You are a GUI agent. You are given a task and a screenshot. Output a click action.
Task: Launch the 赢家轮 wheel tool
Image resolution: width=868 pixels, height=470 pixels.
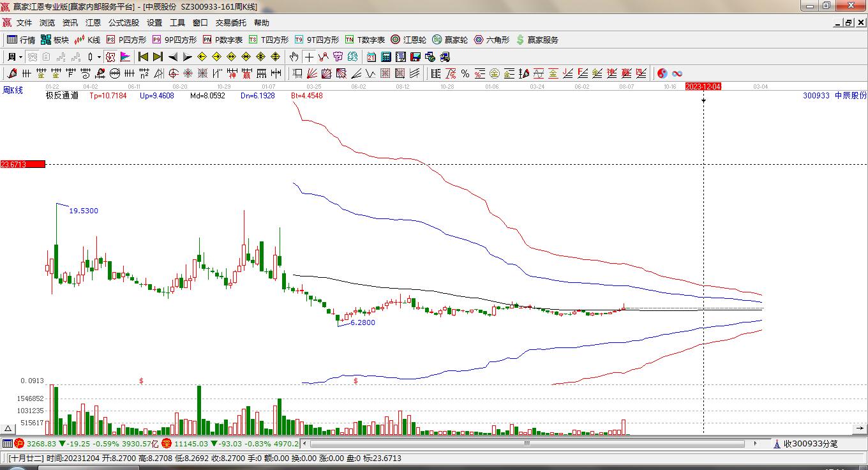pyautogui.click(x=450, y=40)
